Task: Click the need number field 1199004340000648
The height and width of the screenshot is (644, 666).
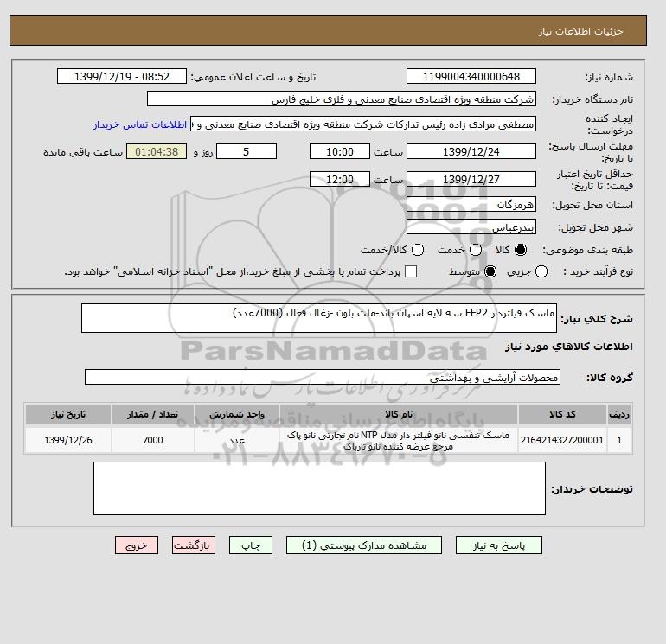Action: point(471,76)
